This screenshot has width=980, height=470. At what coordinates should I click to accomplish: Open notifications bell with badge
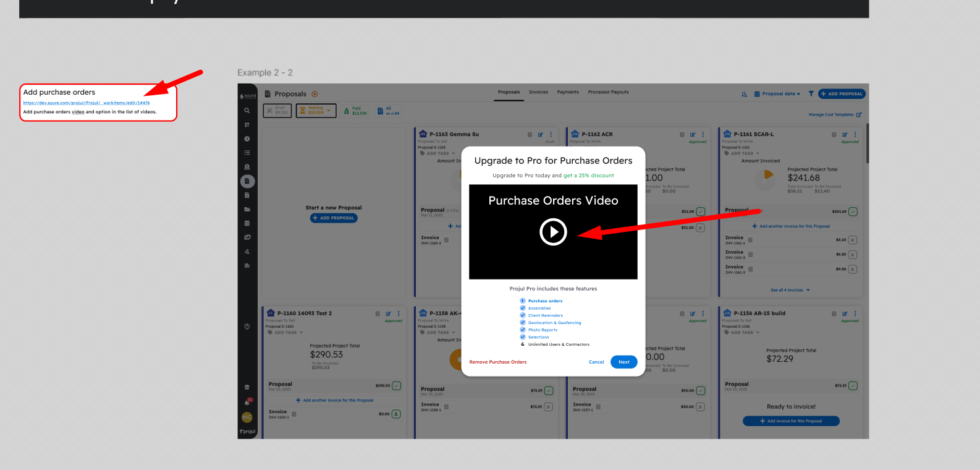click(x=248, y=401)
